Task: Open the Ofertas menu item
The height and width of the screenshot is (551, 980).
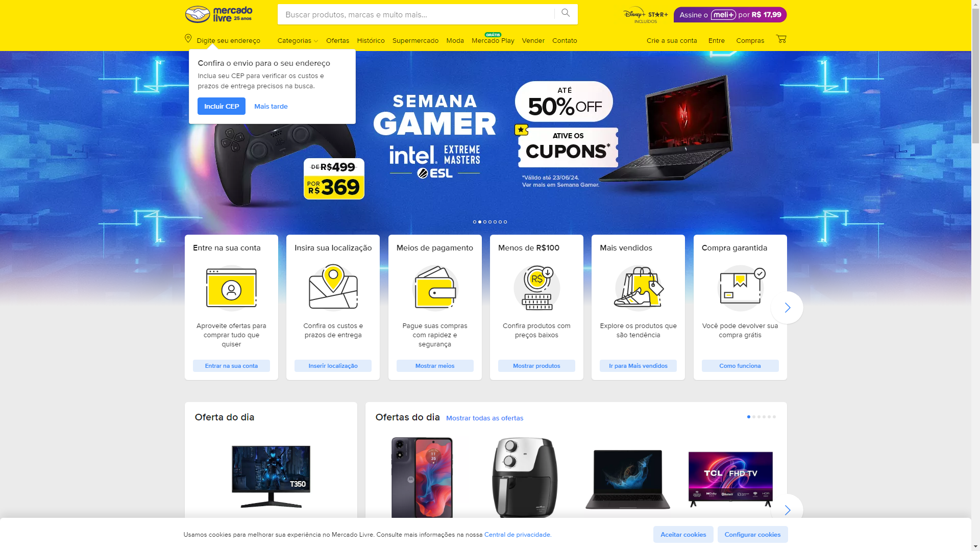Action: click(338, 40)
